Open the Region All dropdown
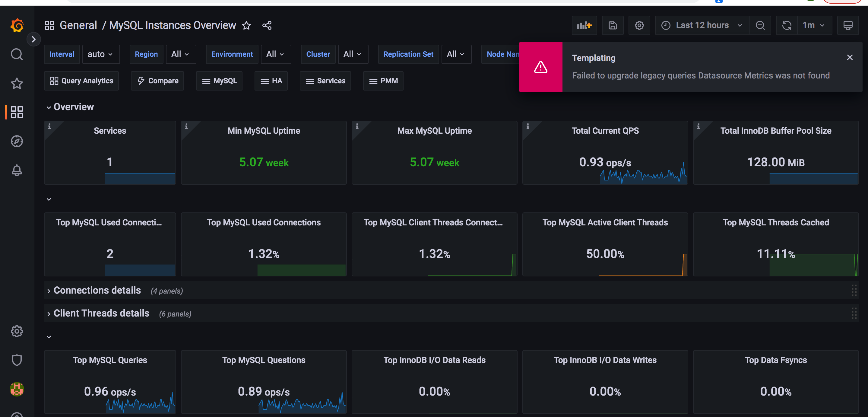This screenshot has width=868, height=417. [181, 54]
